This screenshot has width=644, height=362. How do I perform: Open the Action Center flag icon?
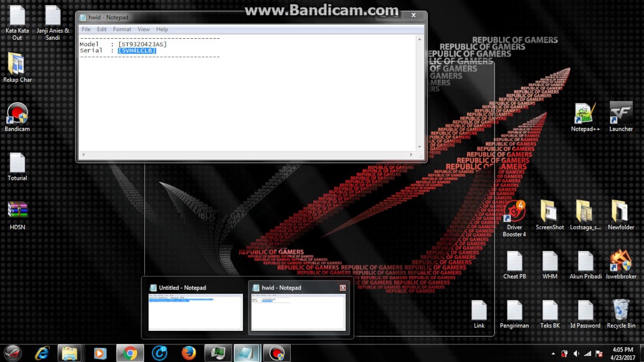point(599,354)
